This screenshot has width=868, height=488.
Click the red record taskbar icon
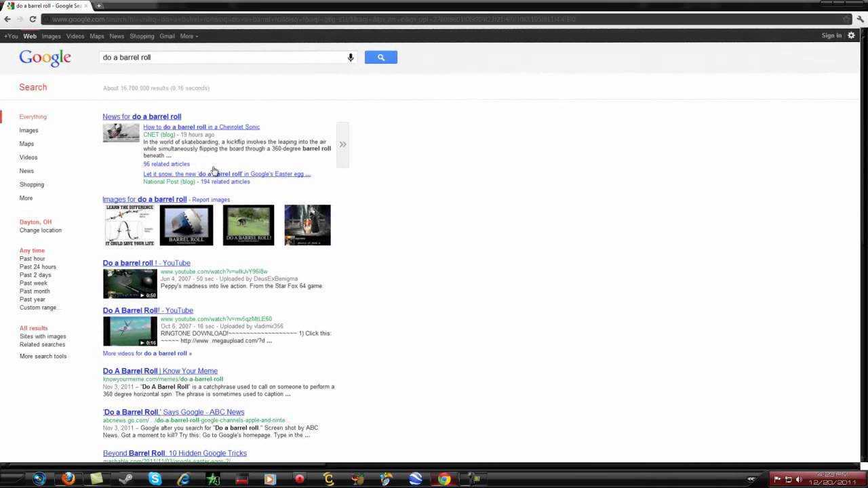tap(300, 479)
